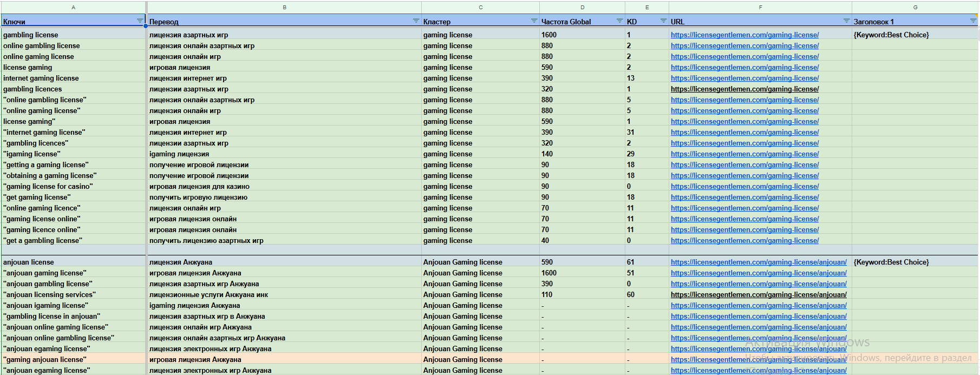The image size is (980, 375).
Task: Open filter for Заголовок 1 column
Action: coord(973,21)
